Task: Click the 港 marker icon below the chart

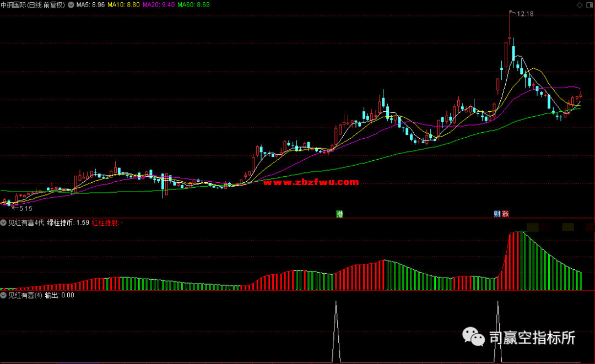Action: click(x=339, y=214)
